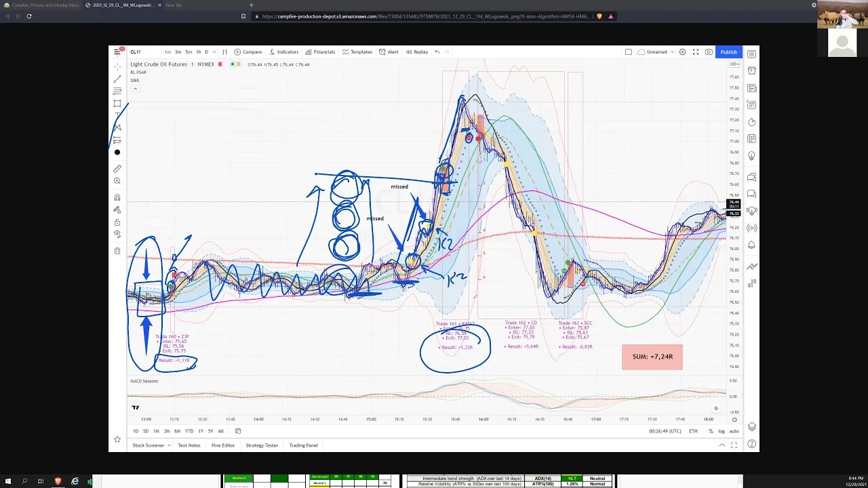This screenshot has height=488, width=868.
Task: Open the Text Notes tab
Action: [x=189, y=445]
